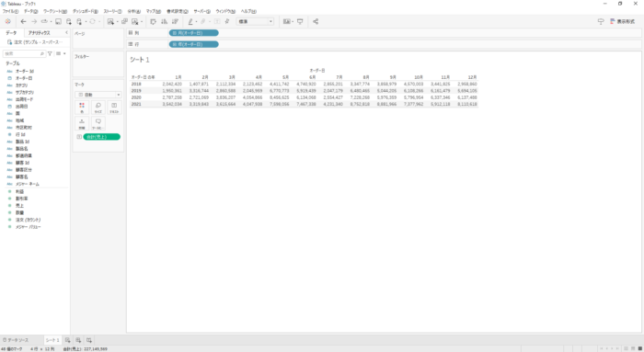644x352 pixels.
Task: Click the MONTH(Order Date) pill on Columns
Action: pyautogui.click(x=194, y=33)
